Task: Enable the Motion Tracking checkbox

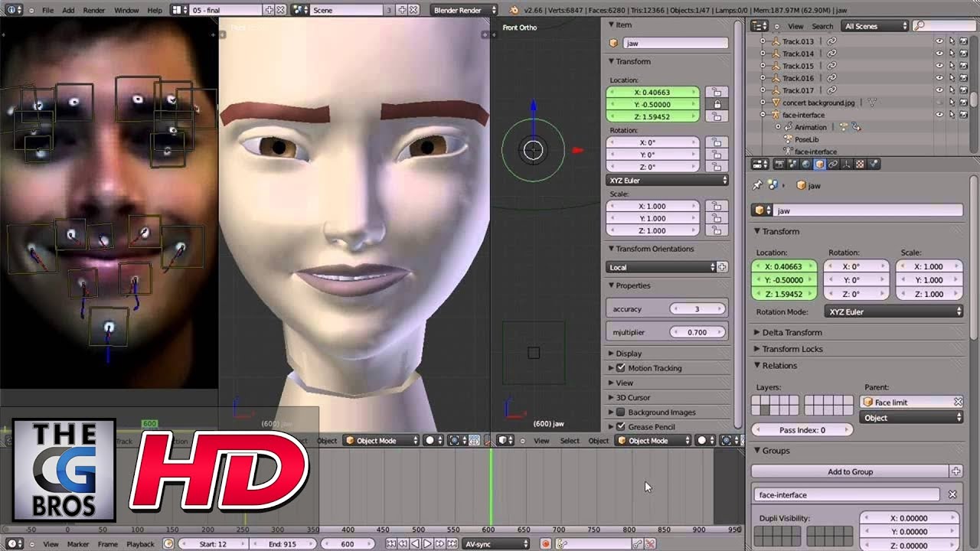Action: coord(621,368)
